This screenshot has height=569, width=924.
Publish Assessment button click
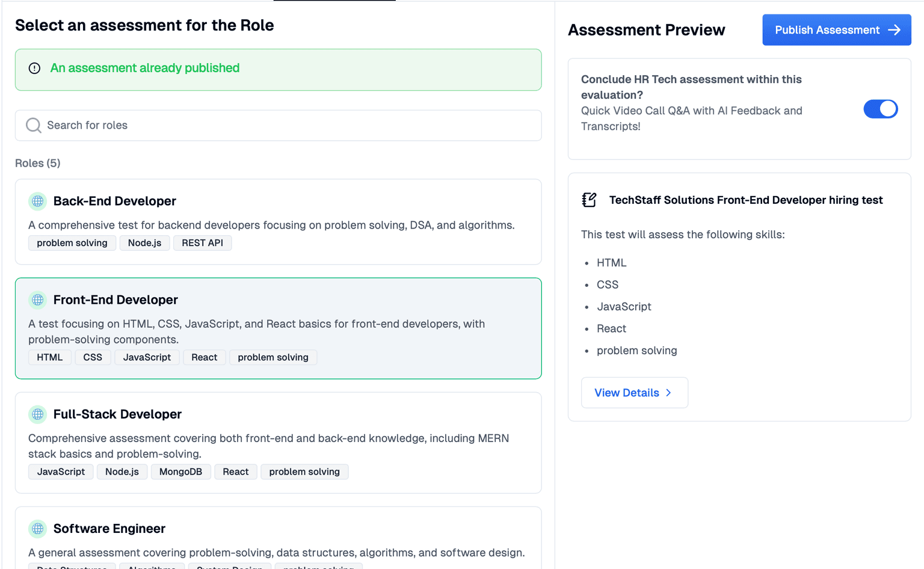(x=837, y=30)
